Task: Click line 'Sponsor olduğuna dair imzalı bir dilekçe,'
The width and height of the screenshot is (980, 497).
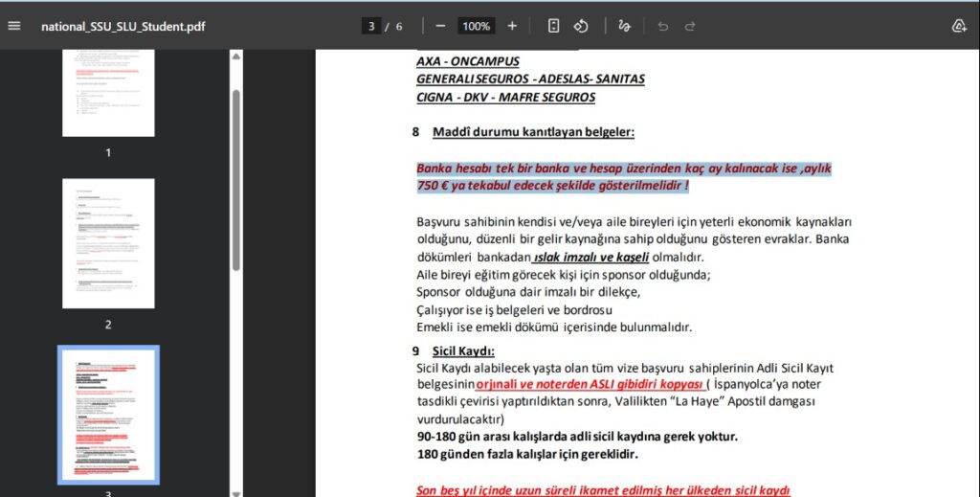Action: pyautogui.click(x=528, y=292)
